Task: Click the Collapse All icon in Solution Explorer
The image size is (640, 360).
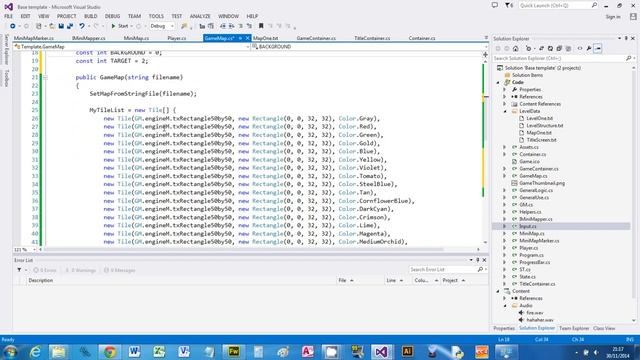Action: coord(559,49)
